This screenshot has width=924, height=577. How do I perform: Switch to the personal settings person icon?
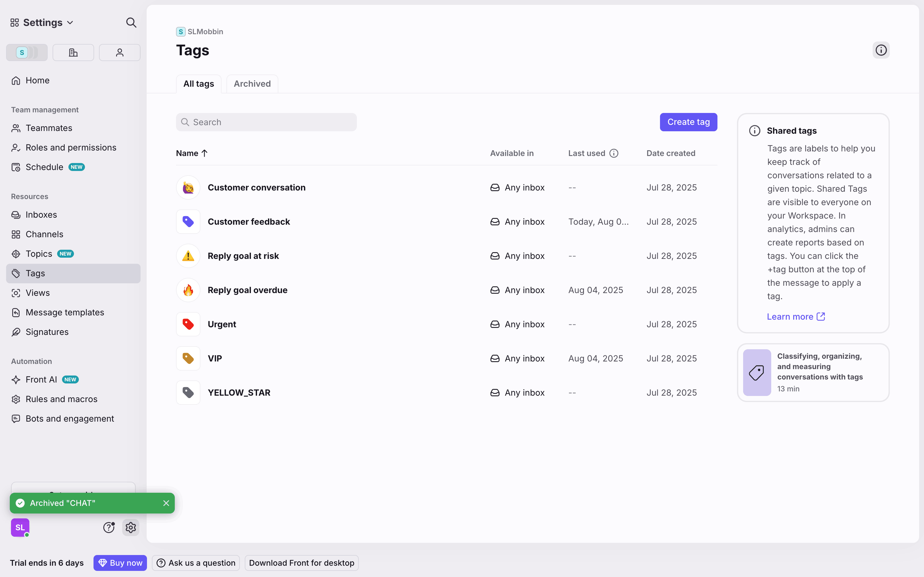[119, 52]
